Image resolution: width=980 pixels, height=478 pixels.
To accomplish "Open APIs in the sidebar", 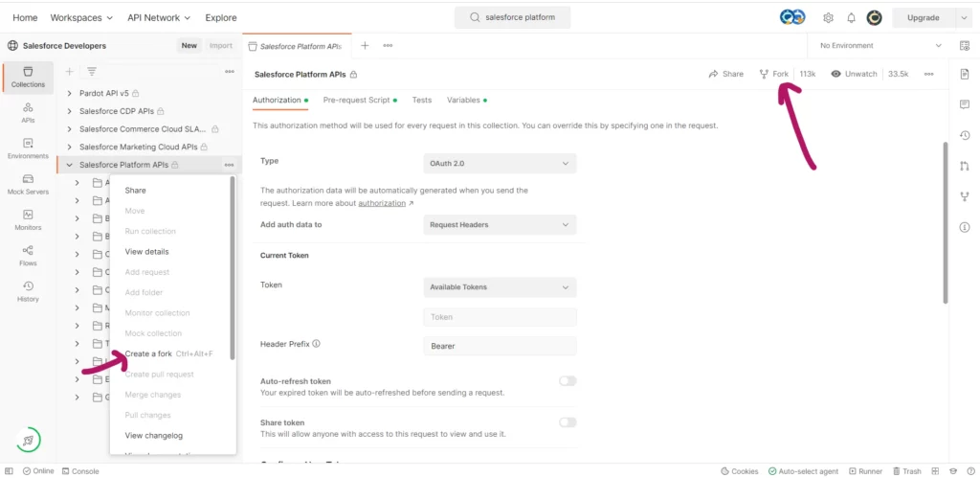I will 28,113.
